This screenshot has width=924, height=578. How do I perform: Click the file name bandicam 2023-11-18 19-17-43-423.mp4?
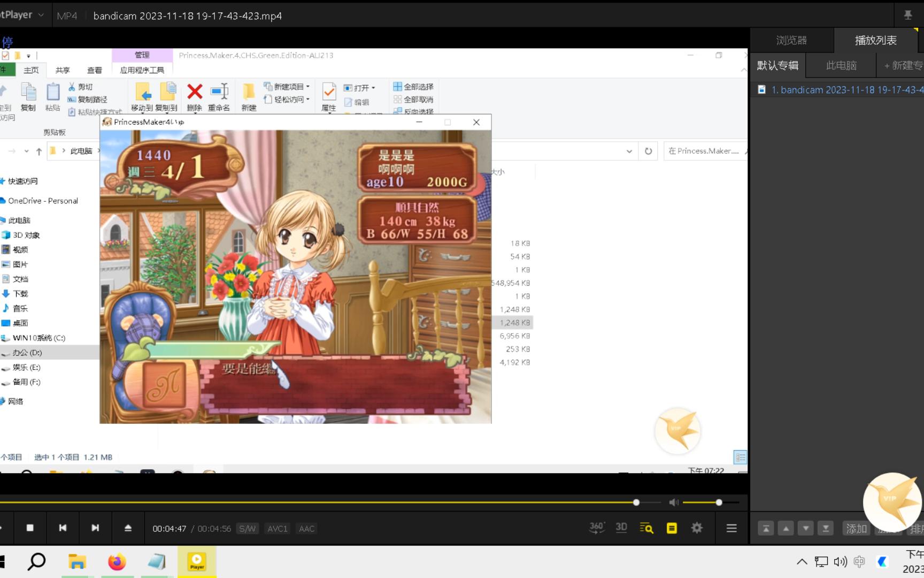click(x=188, y=16)
